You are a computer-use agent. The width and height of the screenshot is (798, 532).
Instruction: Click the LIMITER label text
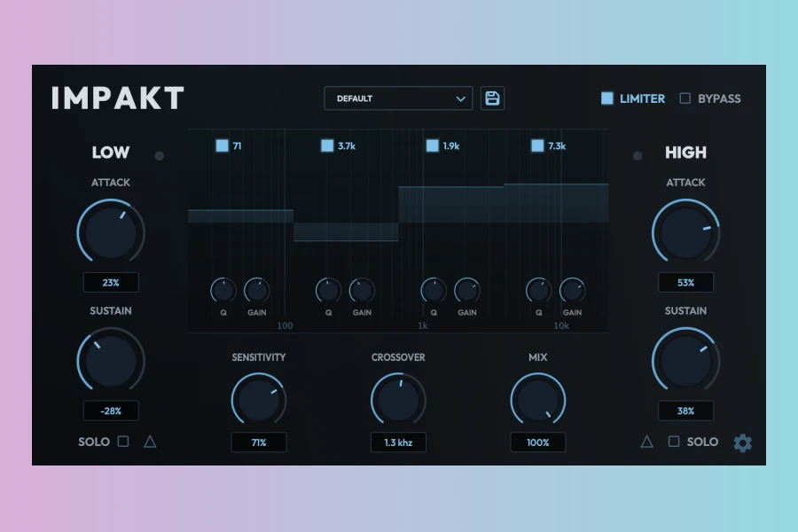click(x=642, y=98)
